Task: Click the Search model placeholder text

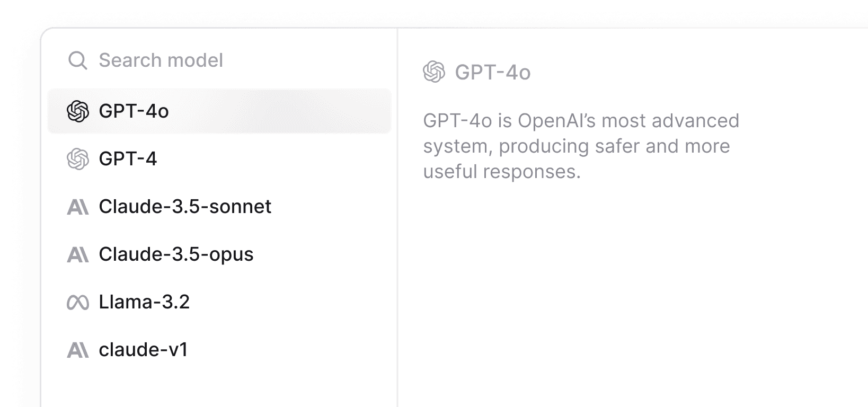Action: point(160,60)
